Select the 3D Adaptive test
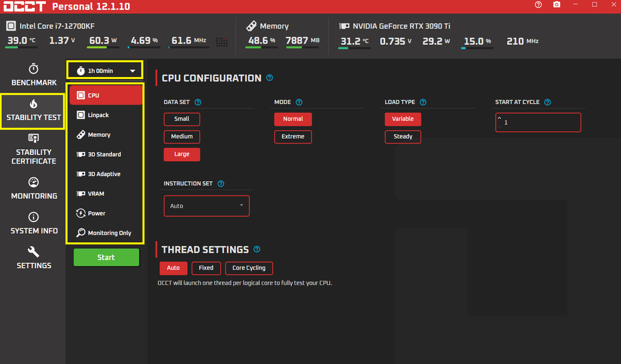This screenshot has height=364, width=621. (105, 174)
